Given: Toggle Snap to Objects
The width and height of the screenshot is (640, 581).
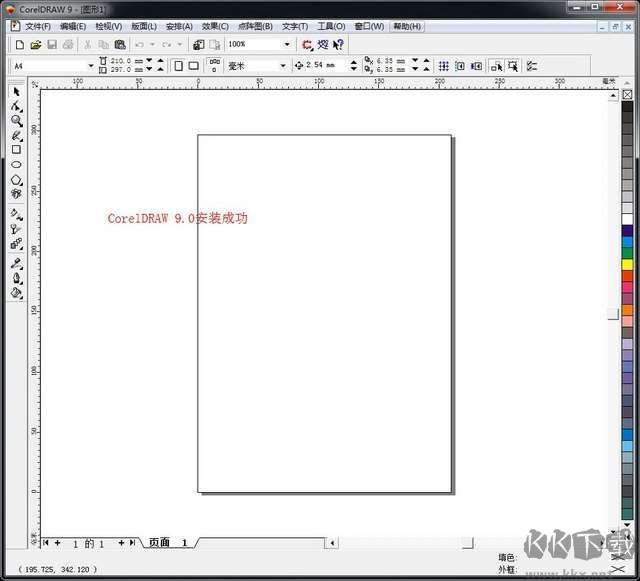Looking at the screenshot, I should point(476,66).
